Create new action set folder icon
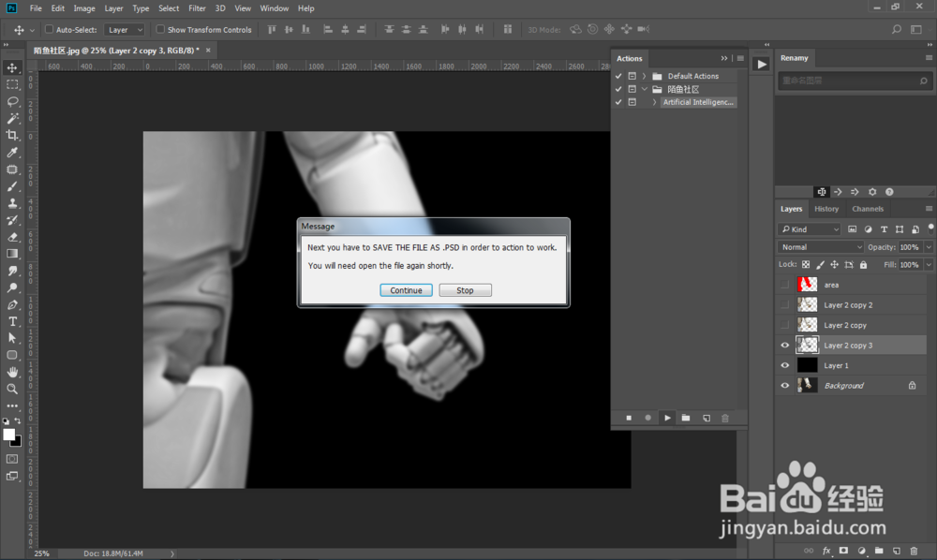The height and width of the screenshot is (560, 937). [686, 418]
